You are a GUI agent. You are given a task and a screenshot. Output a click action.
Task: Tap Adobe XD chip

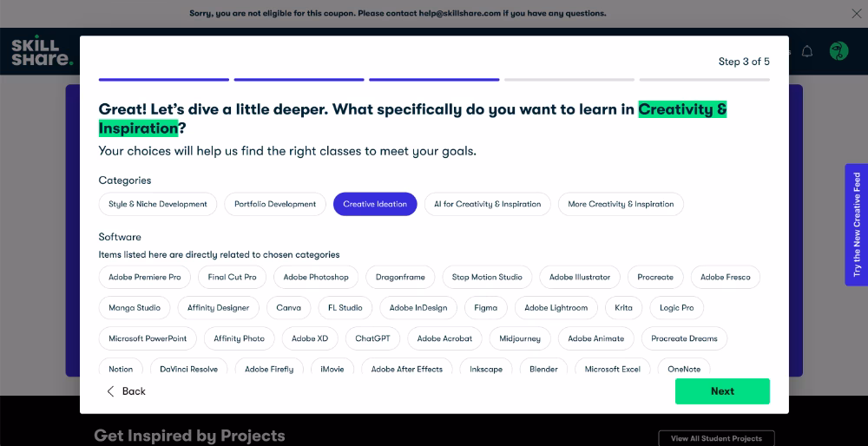coord(310,338)
